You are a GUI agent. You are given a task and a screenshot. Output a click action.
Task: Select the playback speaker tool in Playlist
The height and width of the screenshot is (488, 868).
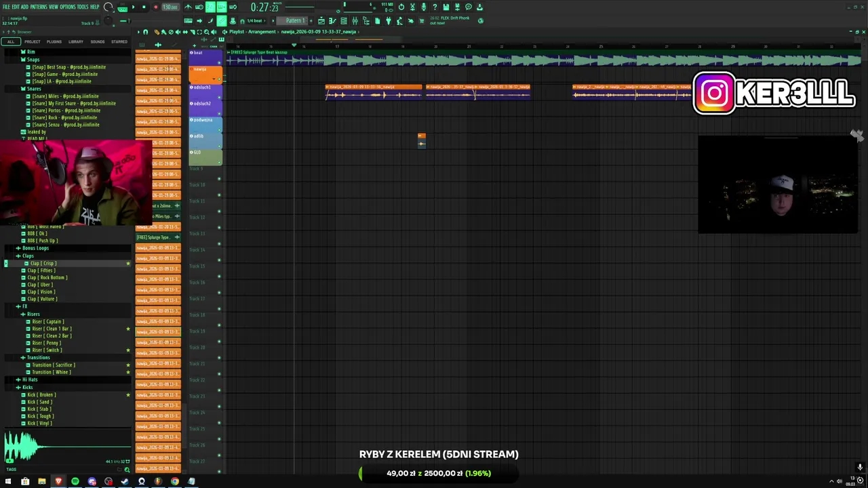(214, 32)
